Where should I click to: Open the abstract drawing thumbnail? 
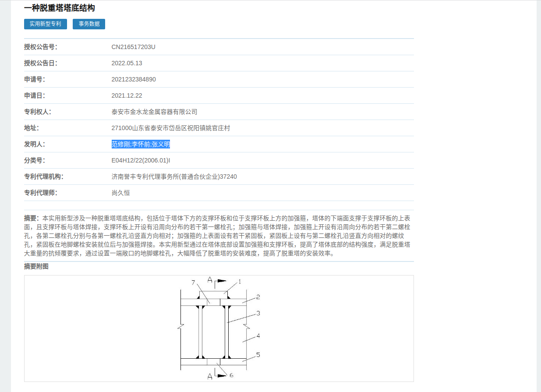(x=219, y=328)
